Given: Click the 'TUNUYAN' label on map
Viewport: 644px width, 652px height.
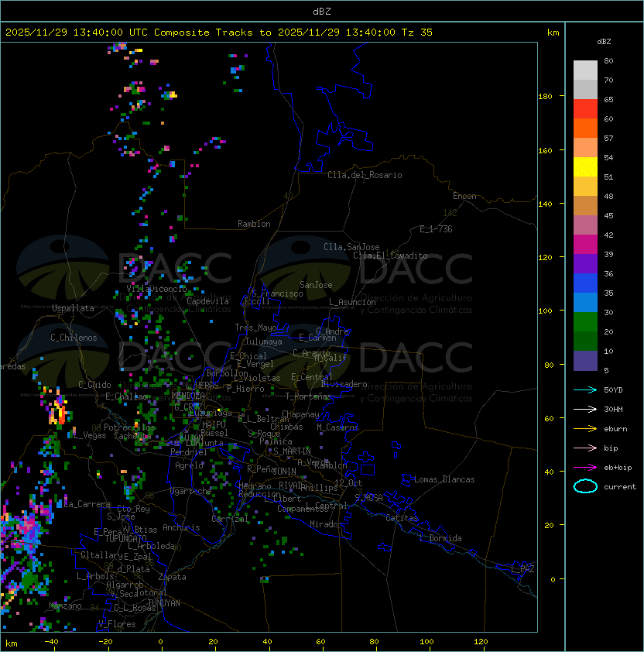Looking at the screenshot, I should pyautogui.click(x=164, y=603).
